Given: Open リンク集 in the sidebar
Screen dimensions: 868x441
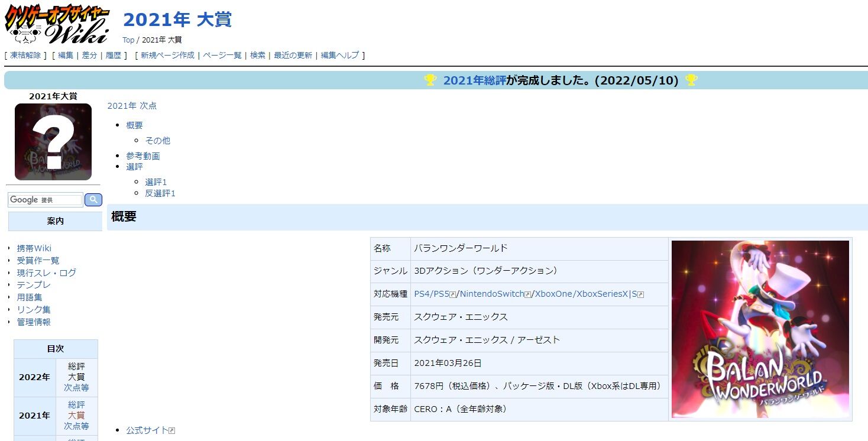Looking at the screenshot, I should point(34,310).
